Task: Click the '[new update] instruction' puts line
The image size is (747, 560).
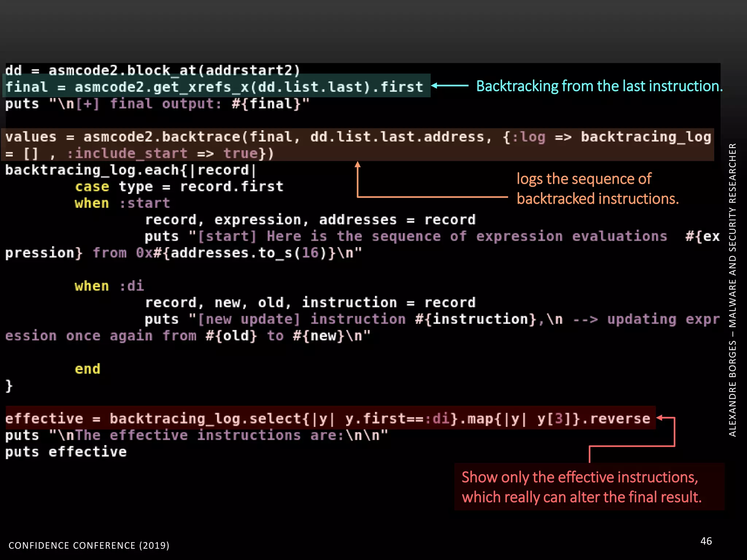Action: [x=432, y=319]
